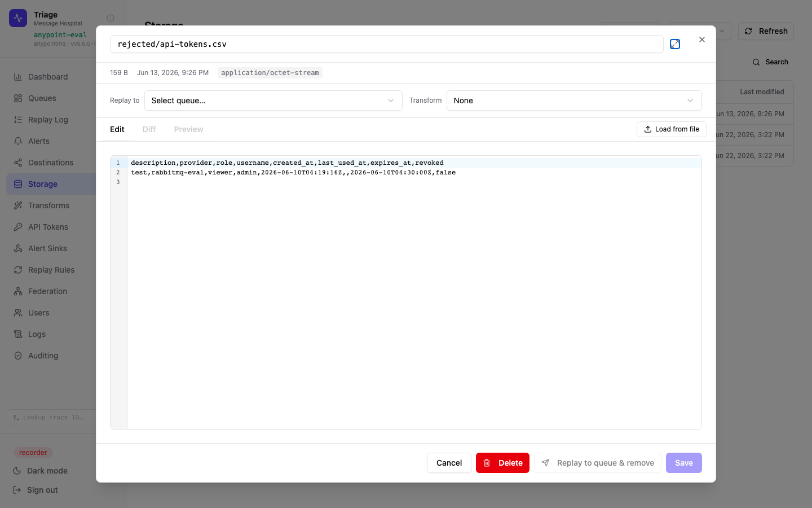The height and width of the screenshot is (508, 812).
Task: Click the Lookup trace ID input
Action: [x=52, y=418]
